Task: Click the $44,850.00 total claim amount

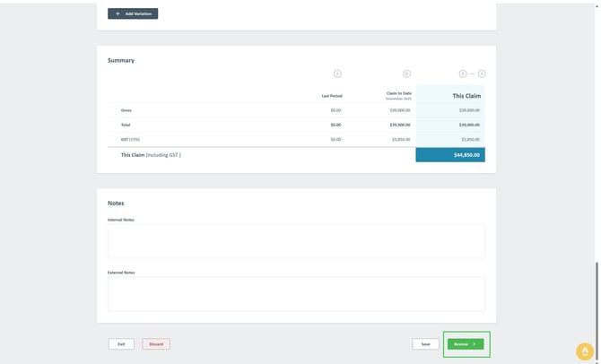Action: (450, 155)
